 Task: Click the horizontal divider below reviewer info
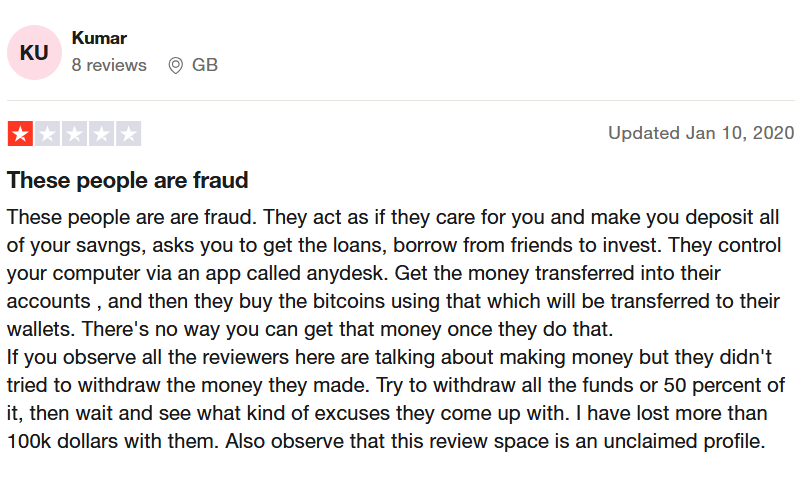pyautogui.click(x=401, y=100)
